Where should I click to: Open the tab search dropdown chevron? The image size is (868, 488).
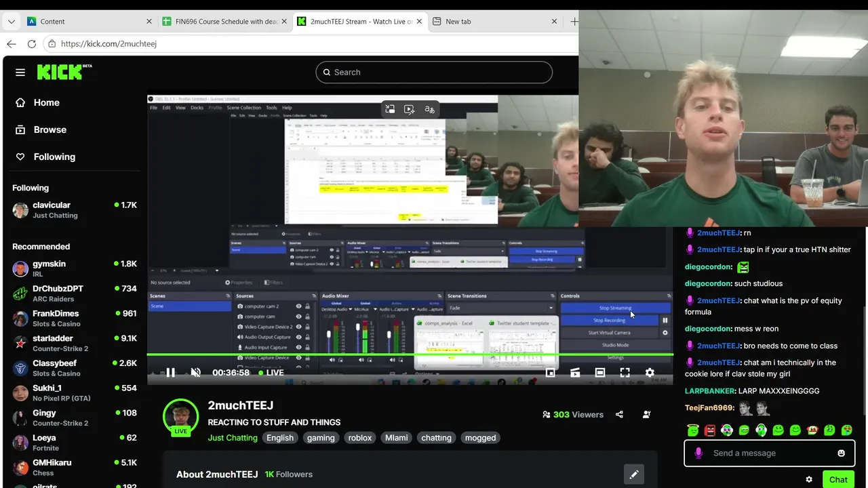click(11, 22)
